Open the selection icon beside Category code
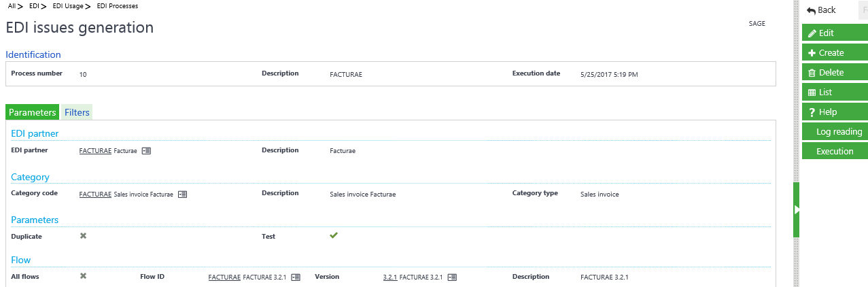868x287 pixels. click(182, 194)
